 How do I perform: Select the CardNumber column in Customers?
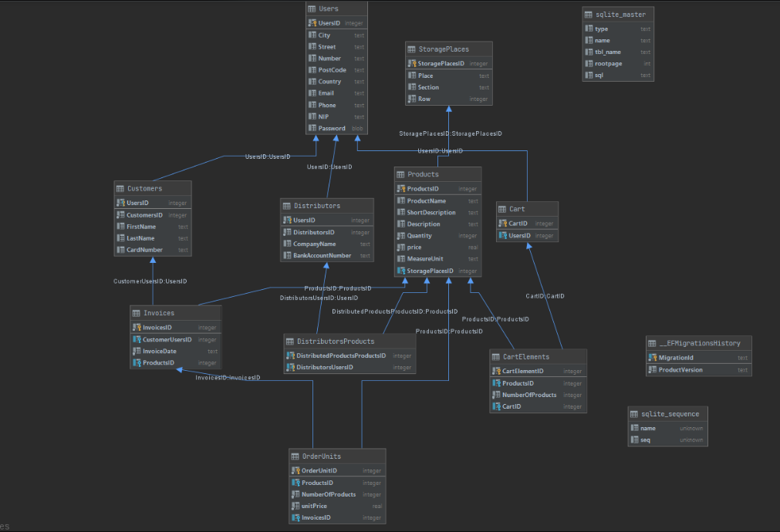(153, 250)
